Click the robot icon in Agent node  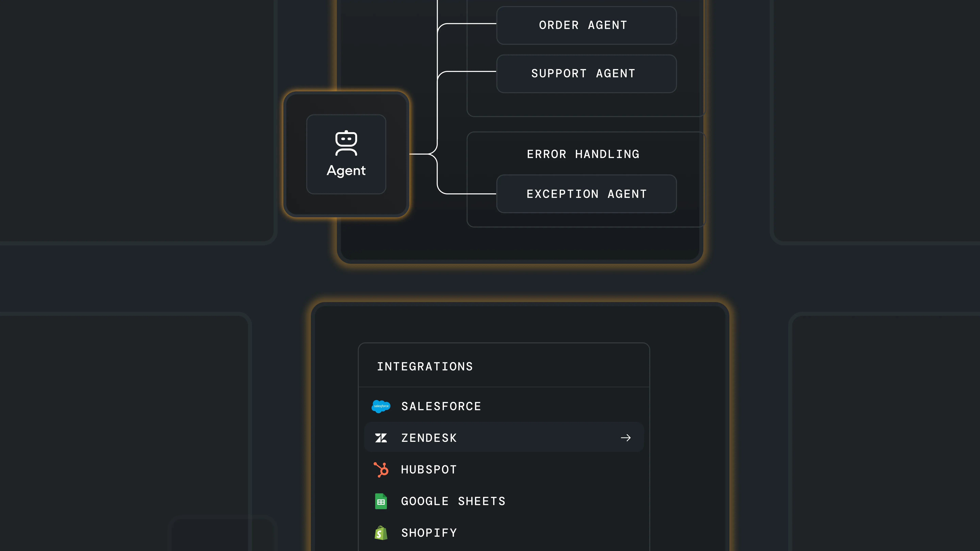point(346,143)
